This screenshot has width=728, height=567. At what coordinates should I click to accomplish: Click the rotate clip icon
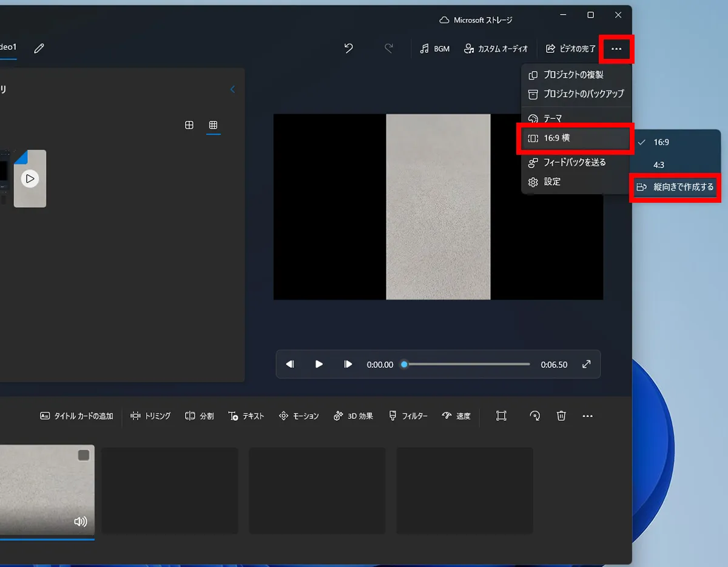click(x=534, y=416)
